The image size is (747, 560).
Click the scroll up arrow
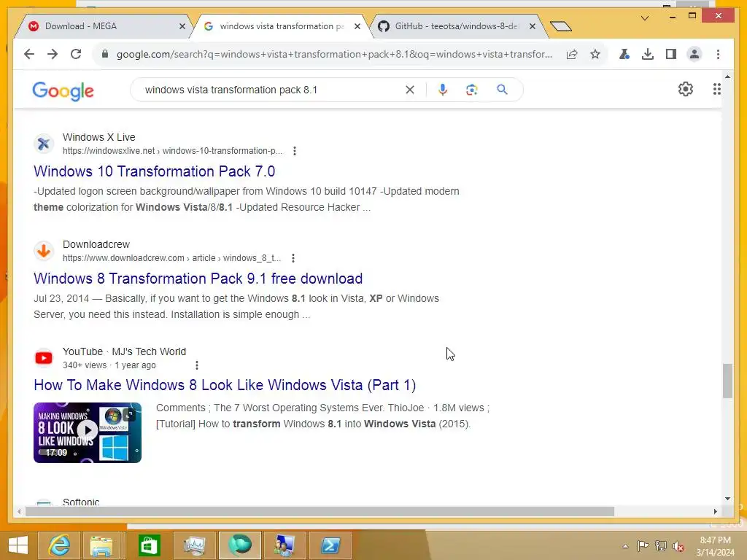(727, 76)
